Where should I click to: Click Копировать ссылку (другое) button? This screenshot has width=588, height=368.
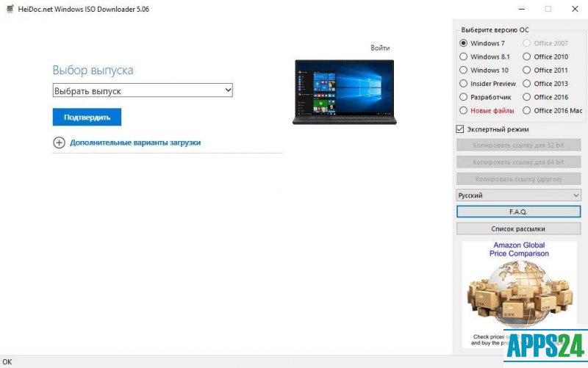[519, 178]
